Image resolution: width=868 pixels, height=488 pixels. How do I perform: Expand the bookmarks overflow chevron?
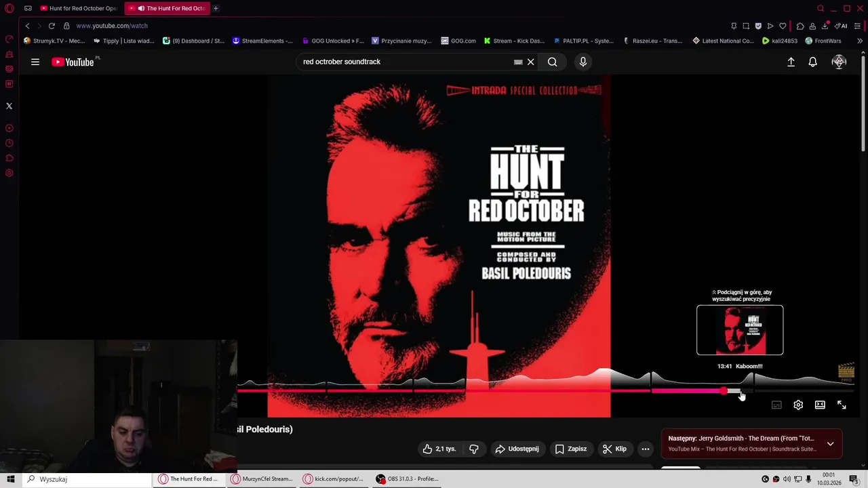pos(859,41)
